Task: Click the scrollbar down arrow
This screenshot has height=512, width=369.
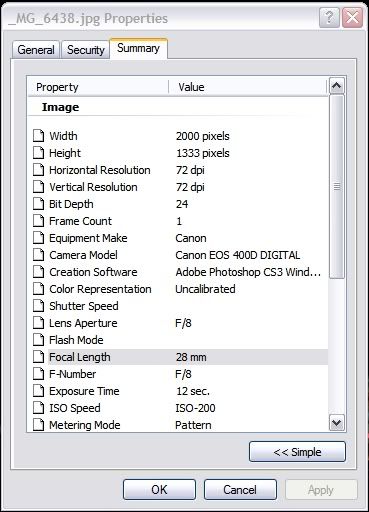Action: [336, 423]
